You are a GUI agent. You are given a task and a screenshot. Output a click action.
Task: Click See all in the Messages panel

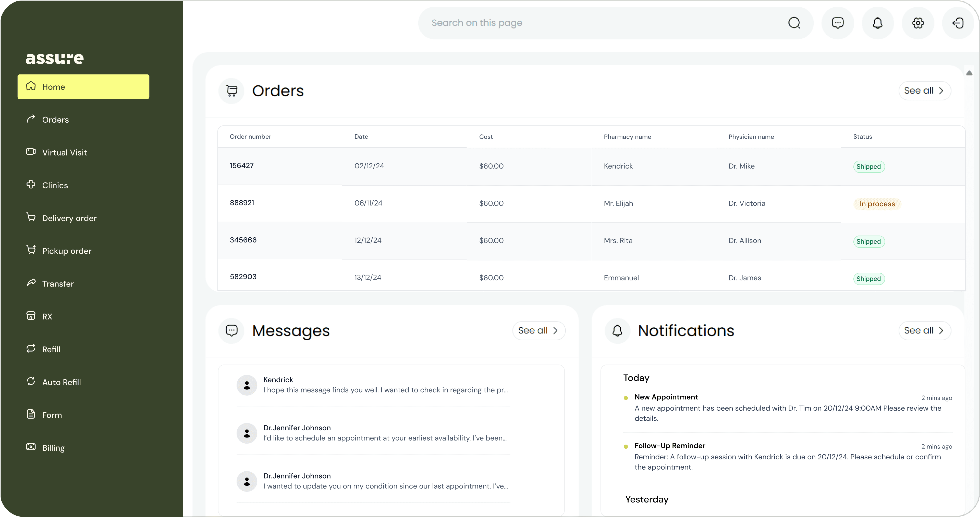[x=539, y=330]
